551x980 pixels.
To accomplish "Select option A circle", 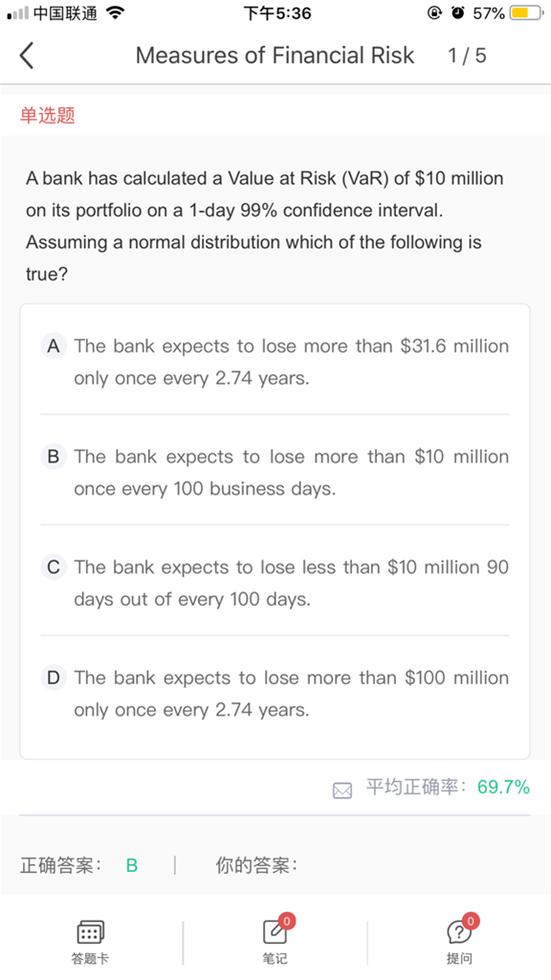I will point(54,345).
